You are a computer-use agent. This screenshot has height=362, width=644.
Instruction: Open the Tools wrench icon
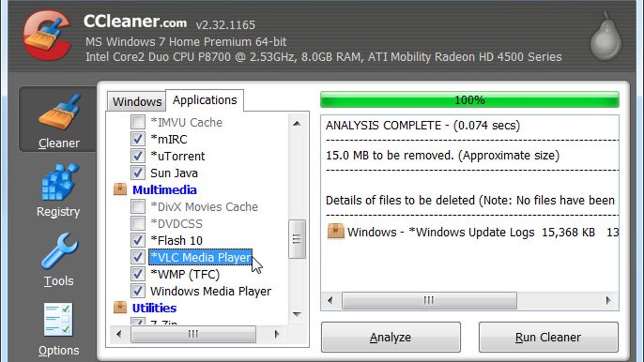pyautogui.click(x=59, y=251)
